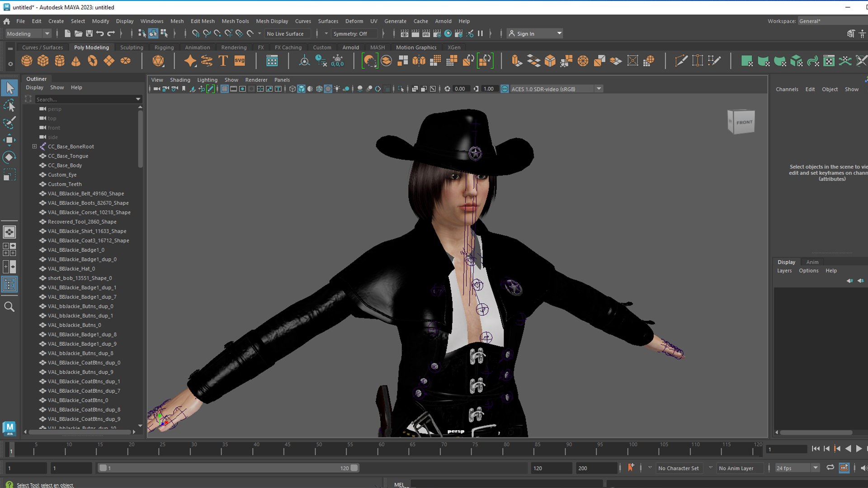The width and height of the screenshot is (868, 488).
Task: Create a polygon cone from shelf
Action: click(76, 61)
